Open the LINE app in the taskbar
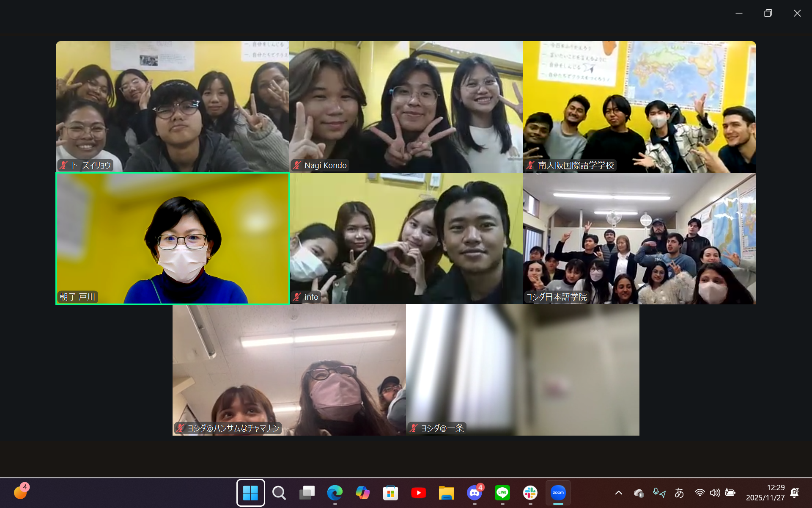The height and width of the screenshot is (508, 812). (502, 493)
